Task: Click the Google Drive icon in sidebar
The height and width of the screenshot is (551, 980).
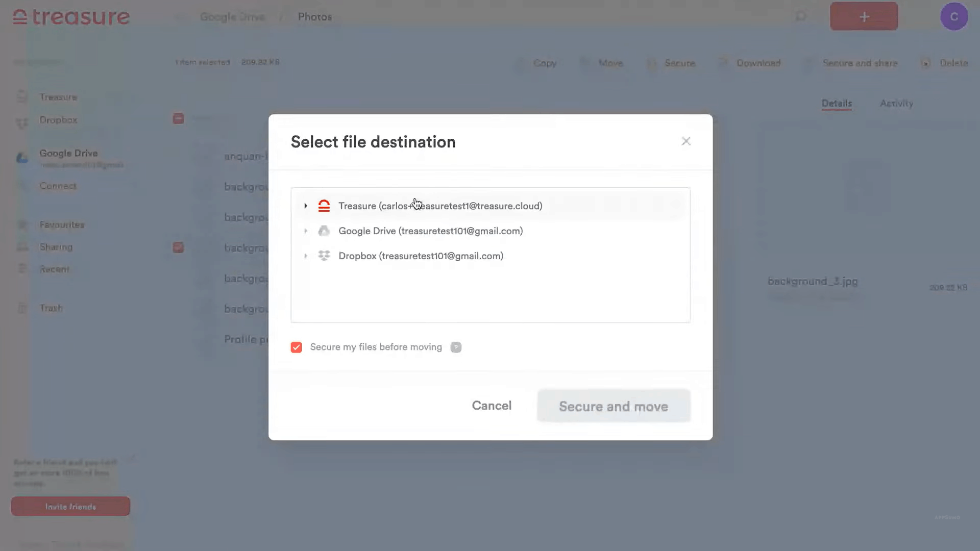Action: pos(22,158)
